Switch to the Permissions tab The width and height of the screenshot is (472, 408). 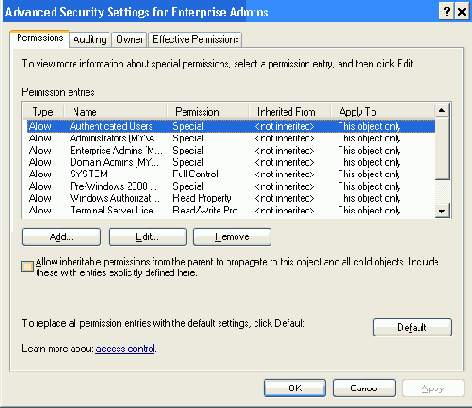click(40, 38)
